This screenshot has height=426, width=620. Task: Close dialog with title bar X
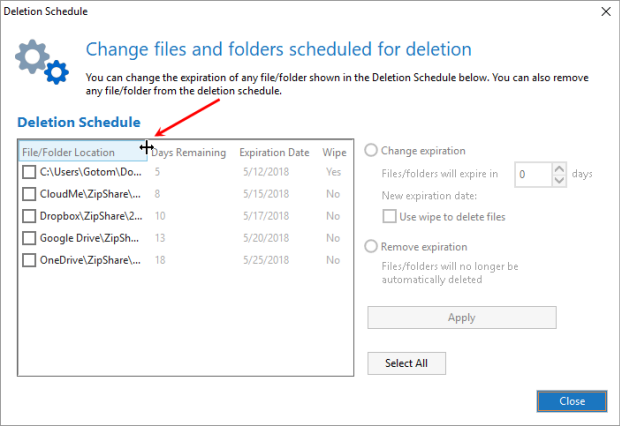point(606,11)
